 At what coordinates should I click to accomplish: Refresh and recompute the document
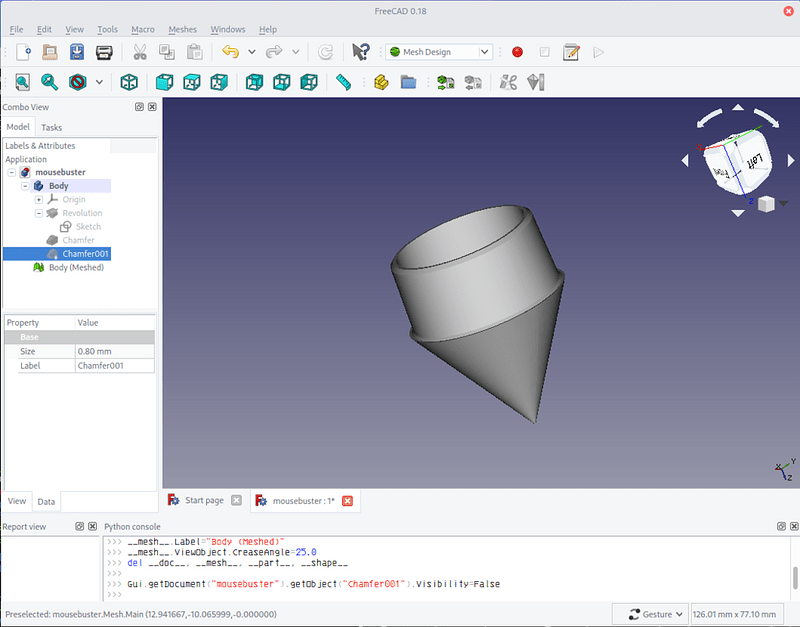point(325,52)
